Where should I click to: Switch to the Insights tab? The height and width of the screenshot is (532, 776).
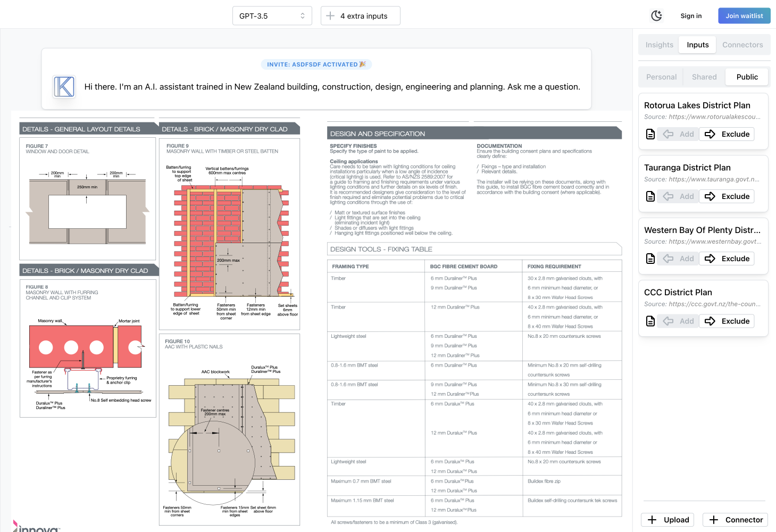tap(659, 45)
